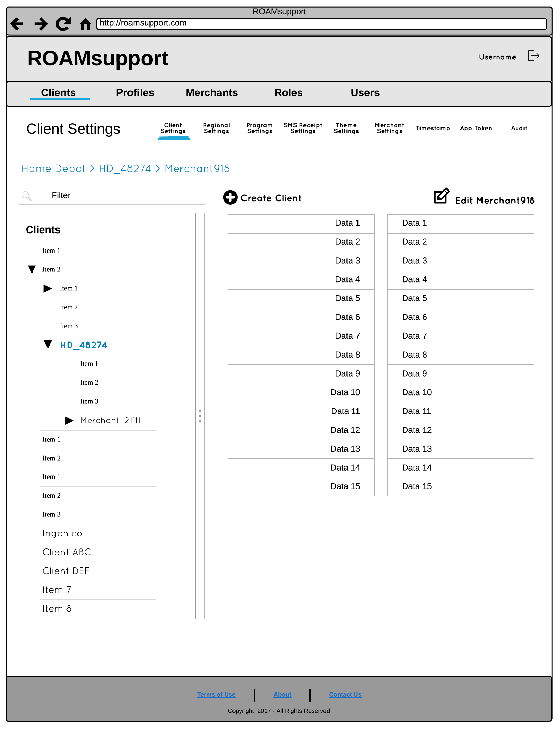Click the browser forward arrow
The height and width of the screenshot is (729, 560).
41,24
